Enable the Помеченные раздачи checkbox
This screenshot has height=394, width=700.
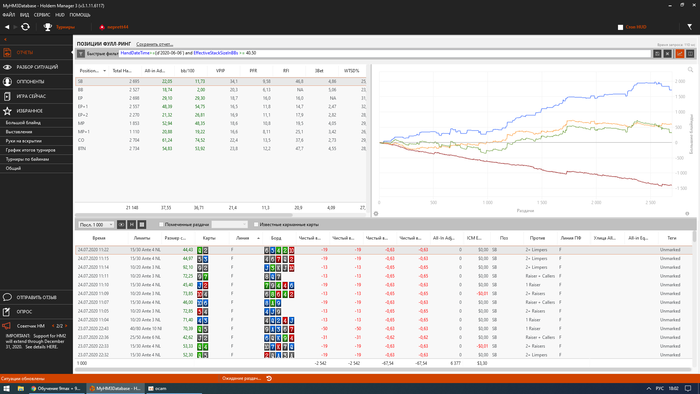click(161, 224)
